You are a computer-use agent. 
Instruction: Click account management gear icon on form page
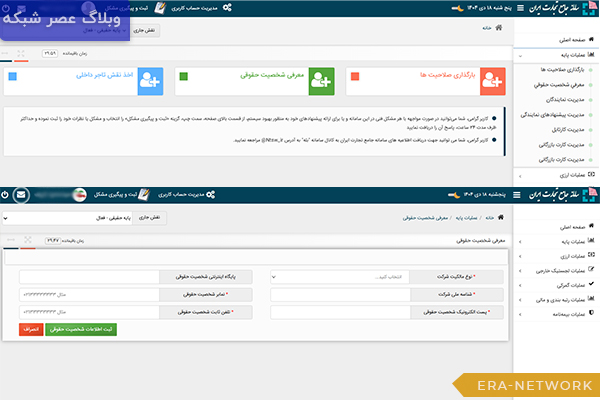tap(210, 194)
